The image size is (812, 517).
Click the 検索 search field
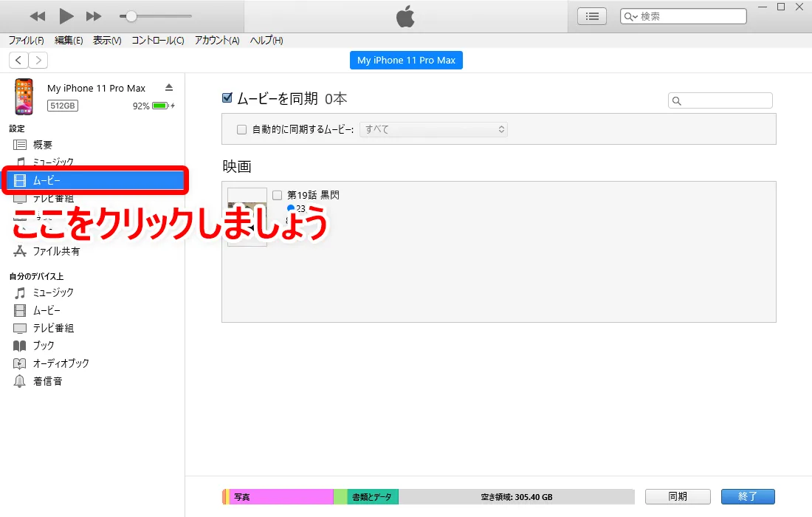click(683, 16)
